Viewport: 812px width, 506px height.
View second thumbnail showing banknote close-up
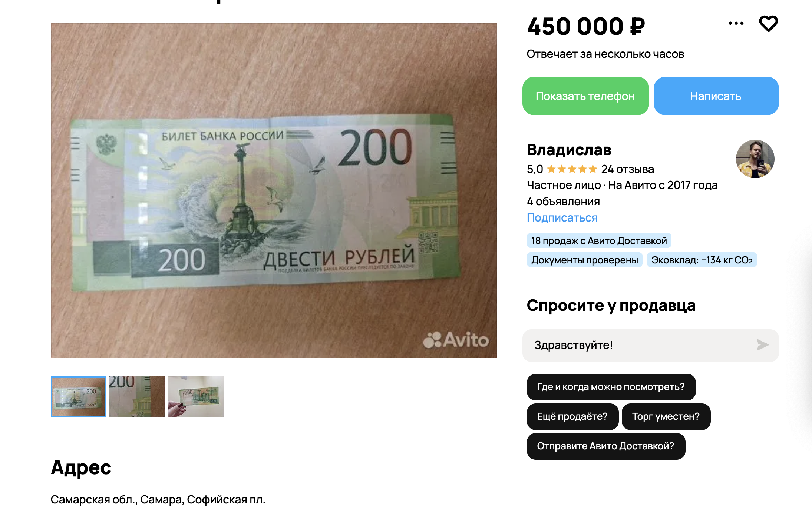[137, 397]
